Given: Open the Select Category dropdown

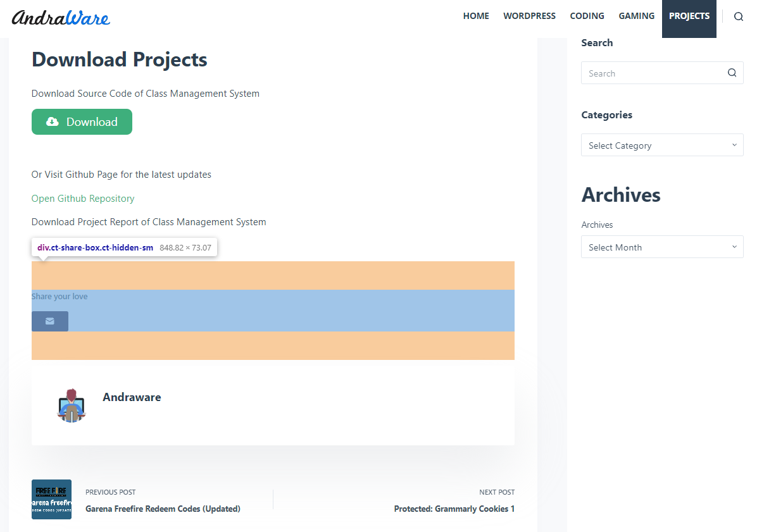Looking at the screenshot, I should click(662, 145).
